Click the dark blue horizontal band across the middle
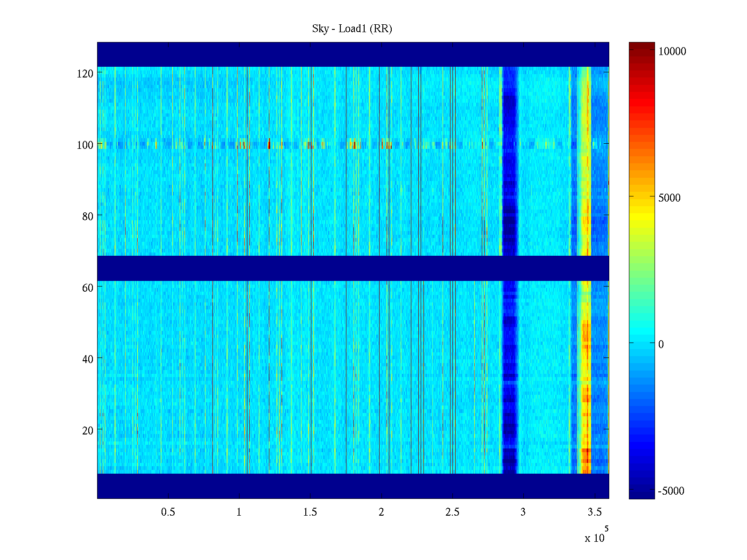747x560 pixels. (352, 268)
